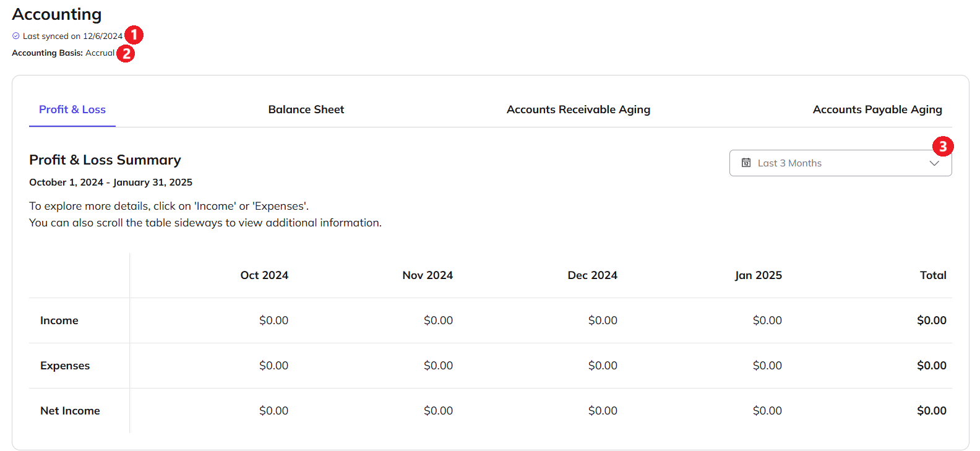
Task: Click the Expenses value for Nov 2024
Action: [x=438, y=366]
